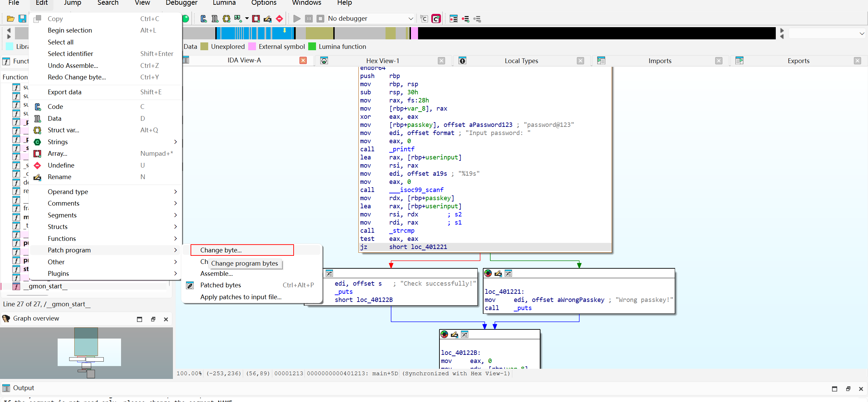
Task: Expand the Operand type submenu
Action: point(106,192)
